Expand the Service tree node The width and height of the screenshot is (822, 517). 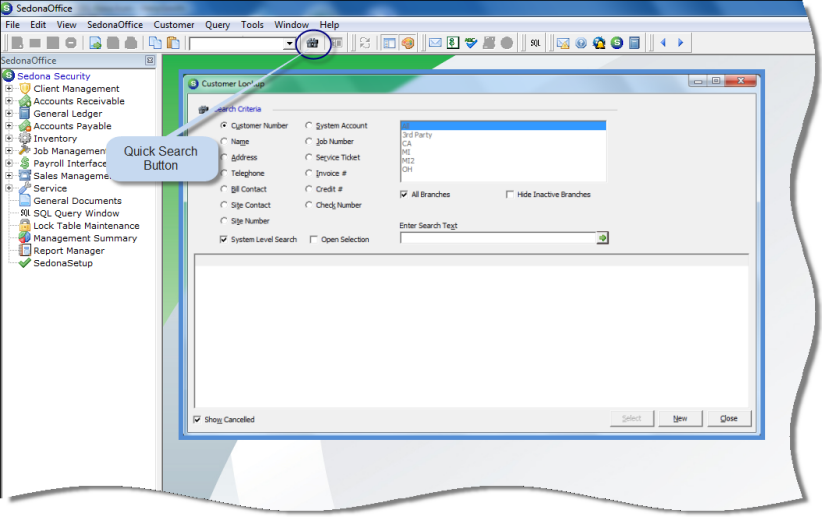(x=9, y=188)
